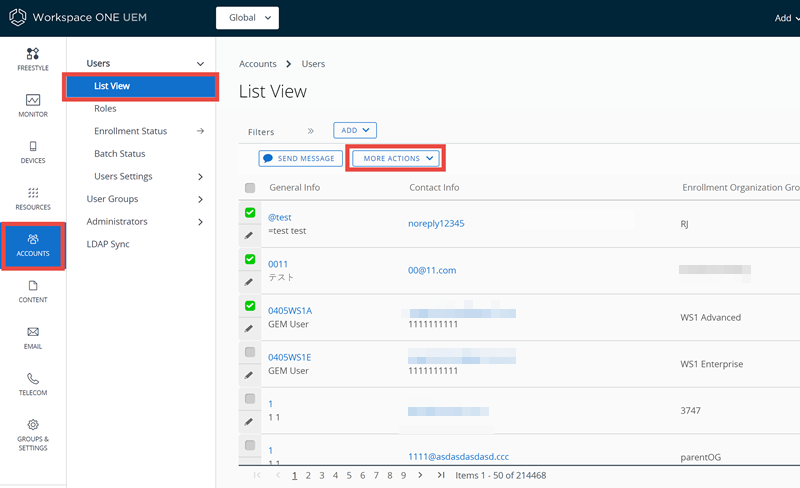This screenshot has width=800, height=488.
Task: Open the Add menu in top bar
Action: point(786,18)
